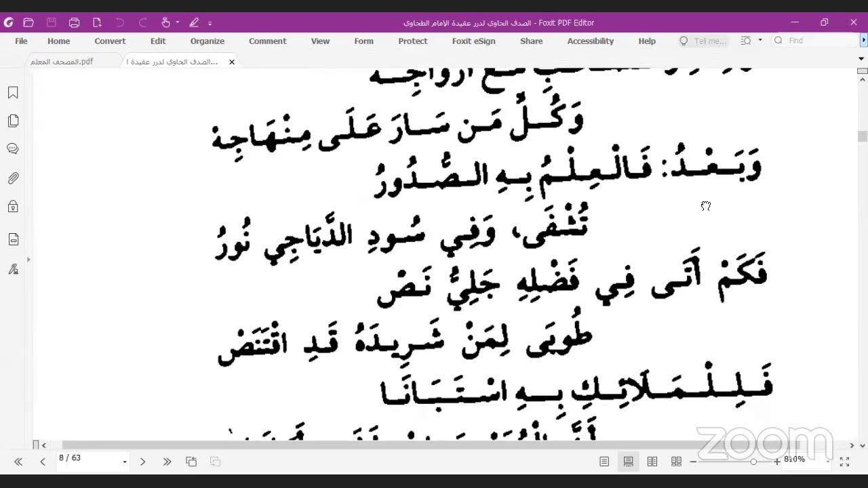This screenshot has width=868, height=488.
Task: Print the document using the printer icon
Action: [75, 22]
